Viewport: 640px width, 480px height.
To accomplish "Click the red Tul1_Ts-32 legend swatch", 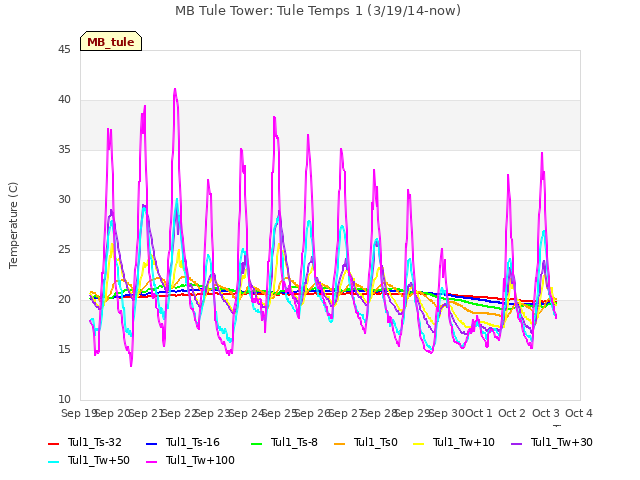I will coord(54,443).
